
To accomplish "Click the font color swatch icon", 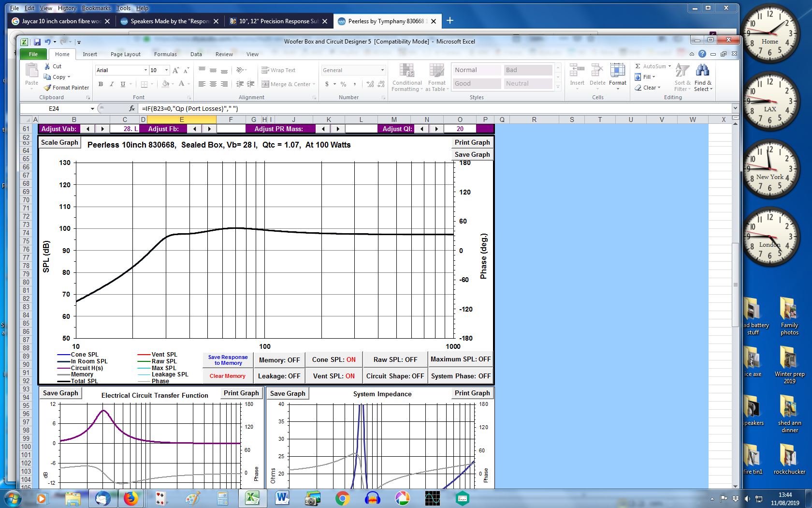I will (x=182, y=84).
